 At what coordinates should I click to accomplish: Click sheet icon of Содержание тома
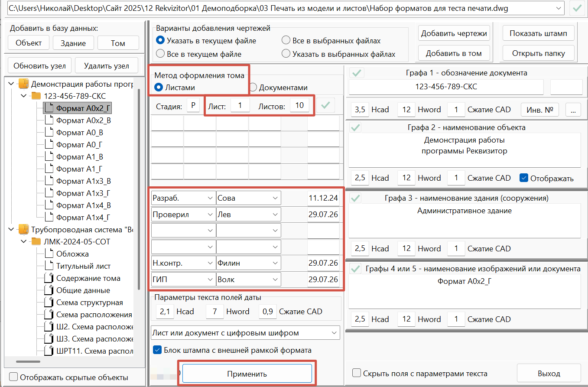(x=49, y=278)
